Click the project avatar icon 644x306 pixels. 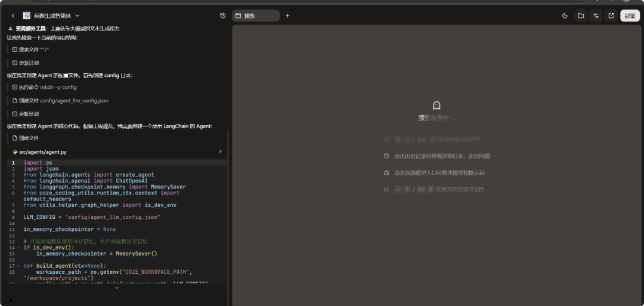(x=26, y=16)
